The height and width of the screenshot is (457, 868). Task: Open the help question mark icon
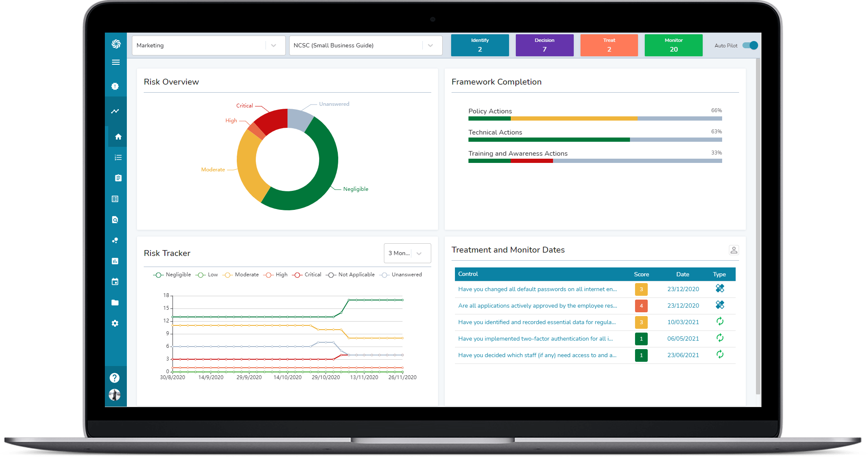[115, 378]
